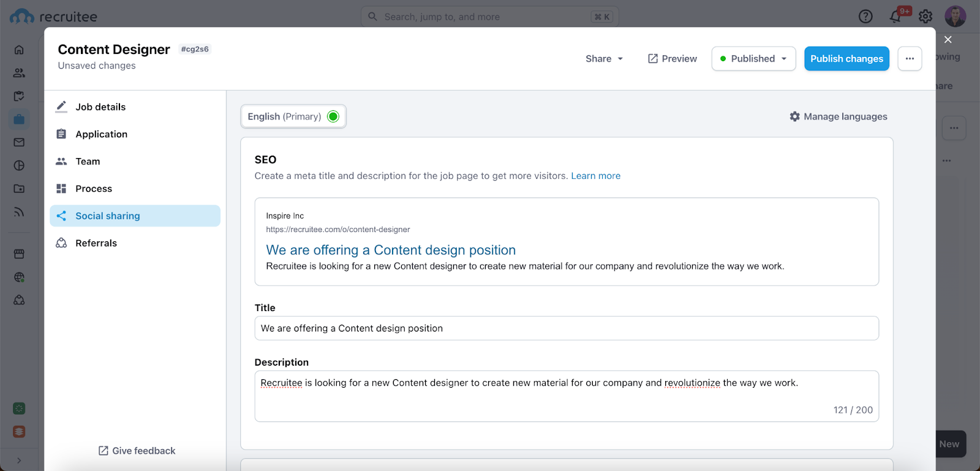
Task: Open the Give feedback link
Action: (x=137, y=451)
